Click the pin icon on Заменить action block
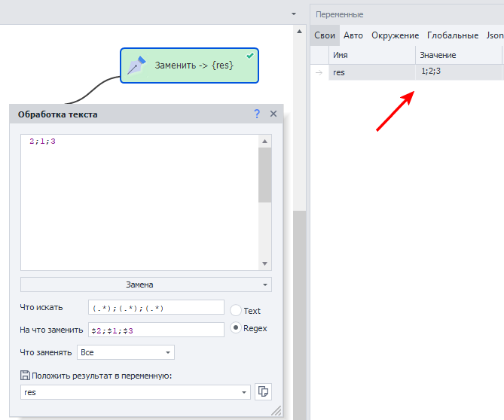The width and height of the screenshot is (504, 420). pyautogui.click(x=136, y=65)
